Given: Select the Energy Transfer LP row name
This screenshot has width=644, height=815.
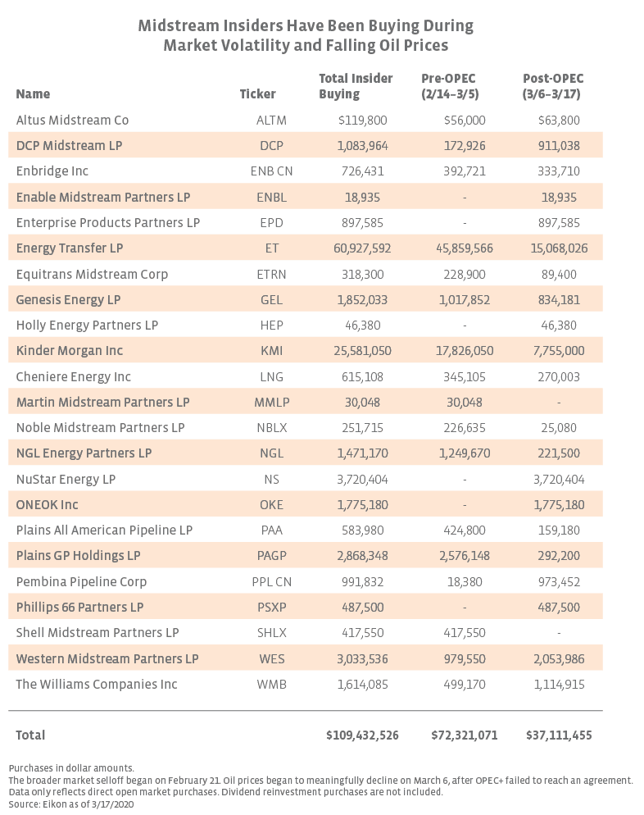Looking at the screenshot, I should (70, 248).
